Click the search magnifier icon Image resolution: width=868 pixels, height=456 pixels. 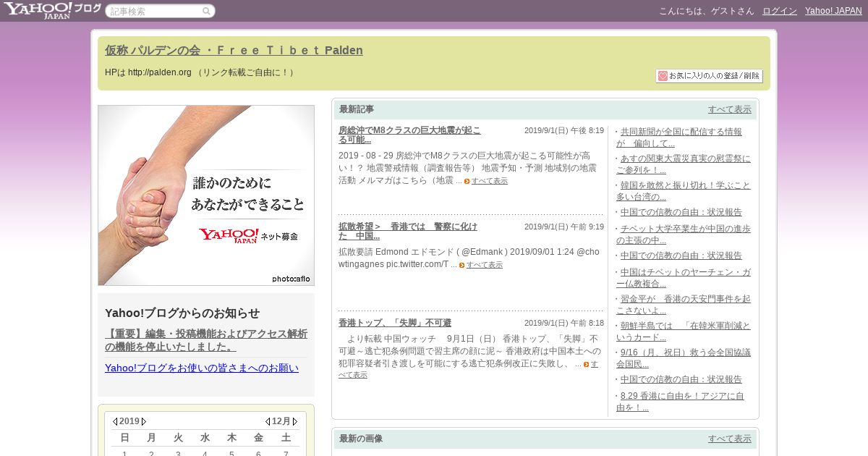tap(206, 11)
